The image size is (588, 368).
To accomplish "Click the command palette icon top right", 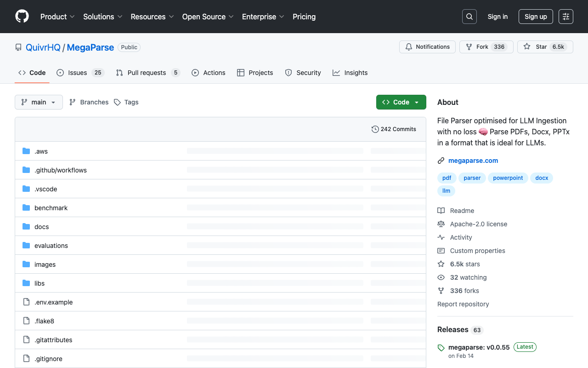I will 565,16.
